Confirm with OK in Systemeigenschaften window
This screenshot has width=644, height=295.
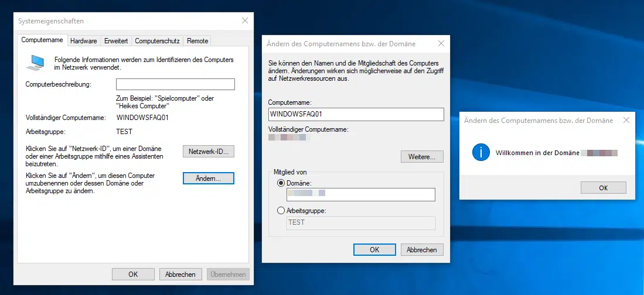pos(133,274)
